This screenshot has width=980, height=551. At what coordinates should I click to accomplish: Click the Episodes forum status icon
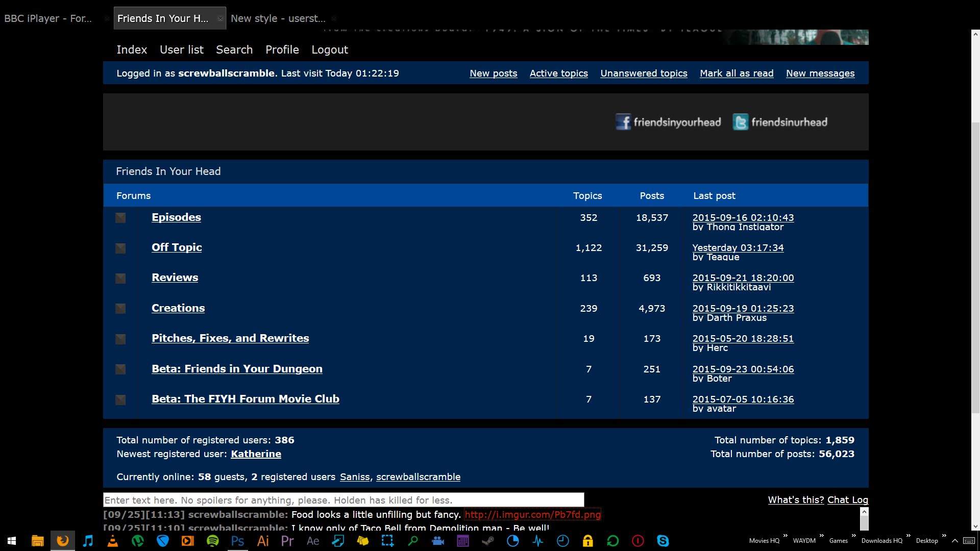120,218
